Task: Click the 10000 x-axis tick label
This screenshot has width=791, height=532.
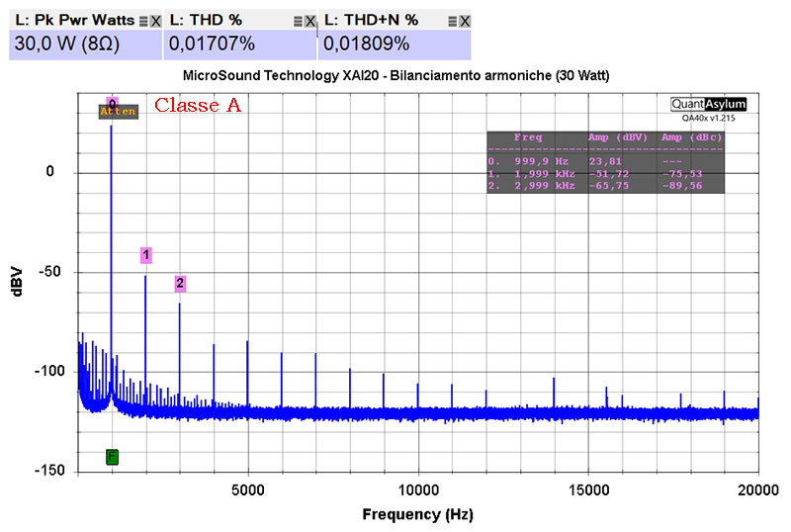Action: click(418, 490)
